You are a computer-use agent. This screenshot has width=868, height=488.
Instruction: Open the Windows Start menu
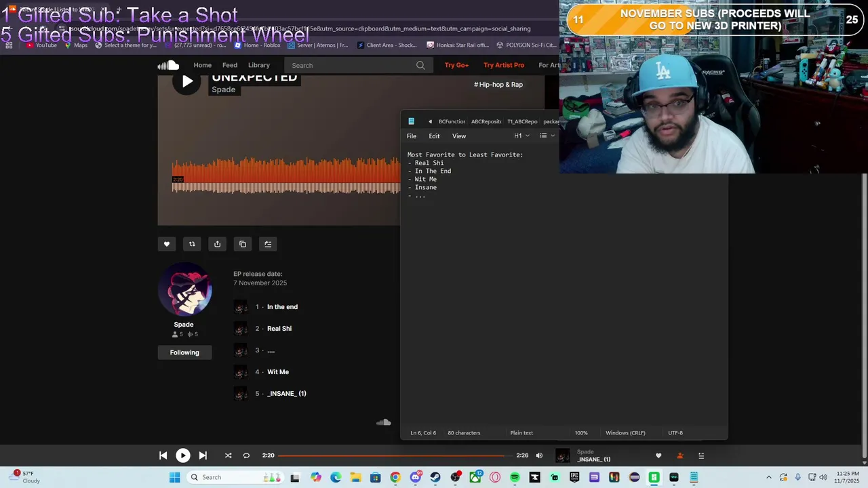coord(174,477)
